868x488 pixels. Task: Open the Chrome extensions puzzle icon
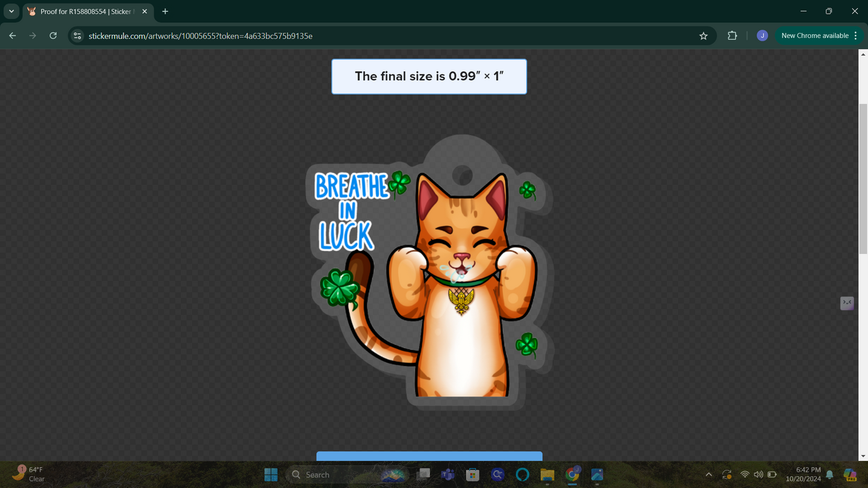(732, 36)
